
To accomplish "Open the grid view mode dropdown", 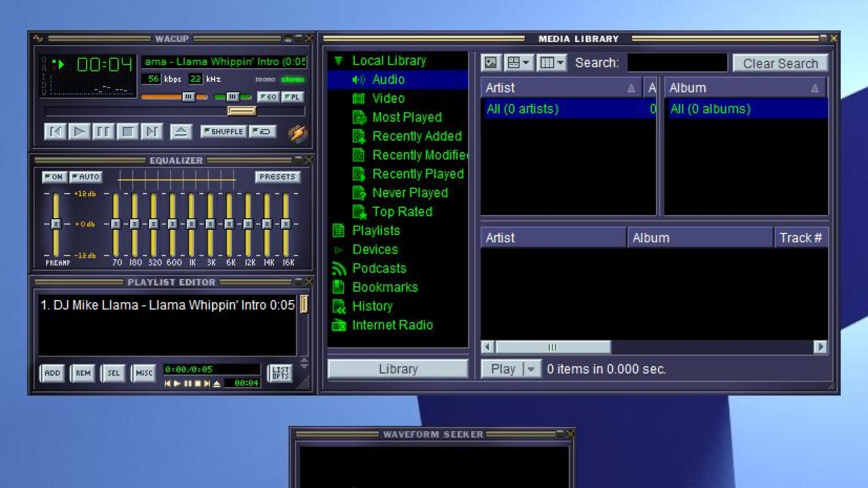I will click(518, 62).
